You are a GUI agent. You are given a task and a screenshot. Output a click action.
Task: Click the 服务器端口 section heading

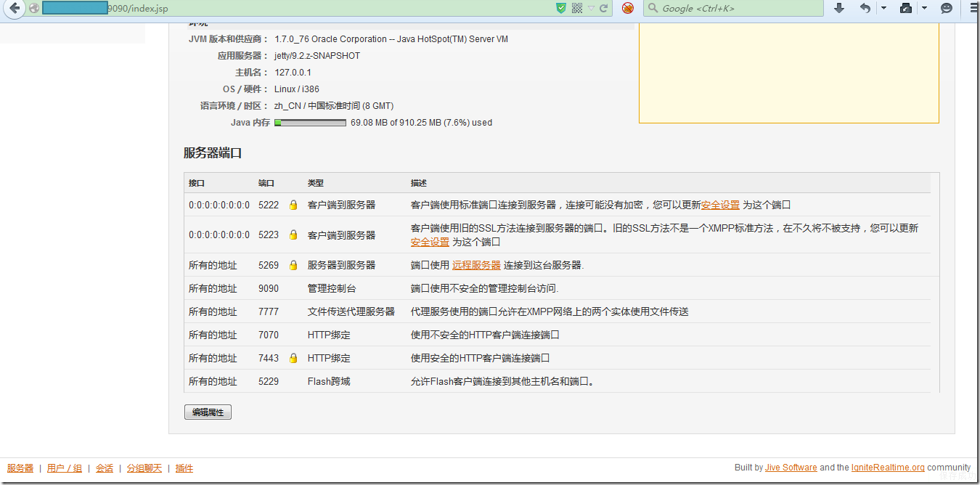click(x=213, y=153)
